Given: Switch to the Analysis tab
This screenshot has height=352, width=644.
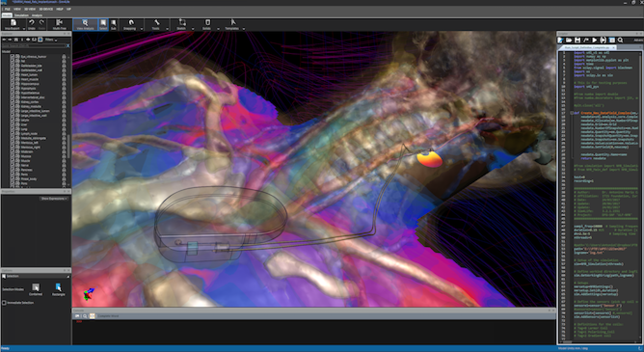Looking at the screenshot, I should 37,15.
